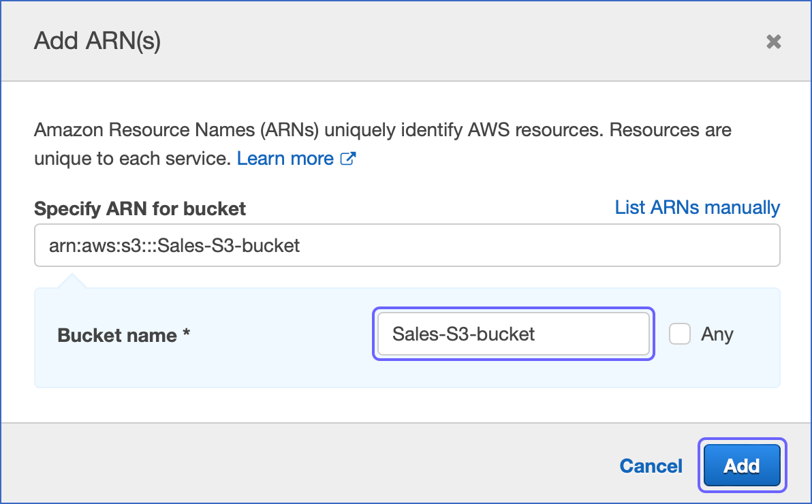Screen dimensions: 812x504
Task: Switch to List ARNs manually mode
Action: [x=697, y=208]
